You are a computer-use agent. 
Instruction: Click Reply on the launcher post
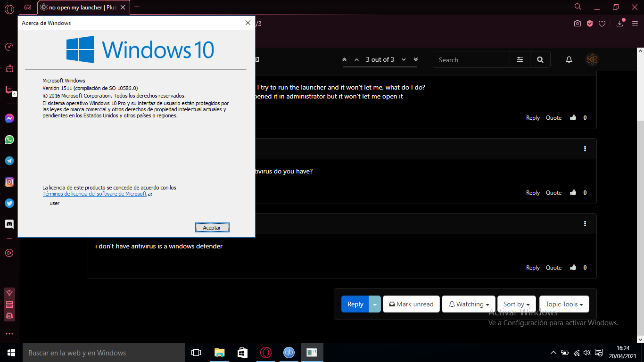[x=533, y=118]
